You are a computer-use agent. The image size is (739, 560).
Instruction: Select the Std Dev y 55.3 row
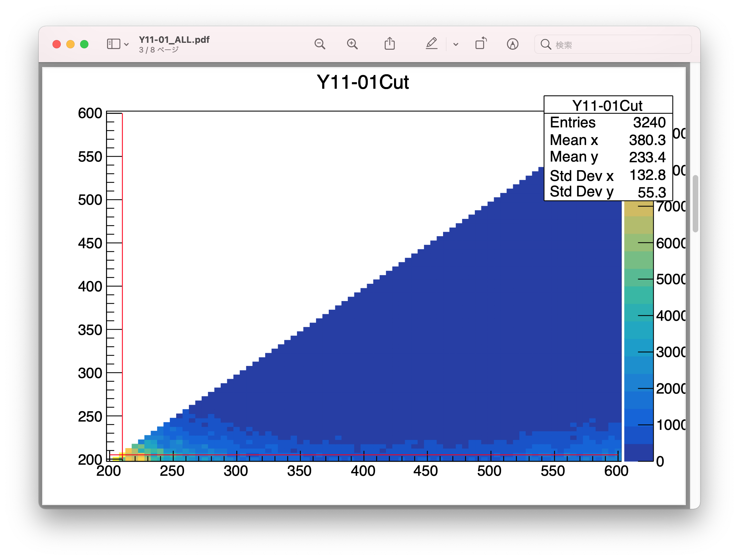(x=608, y=192)
